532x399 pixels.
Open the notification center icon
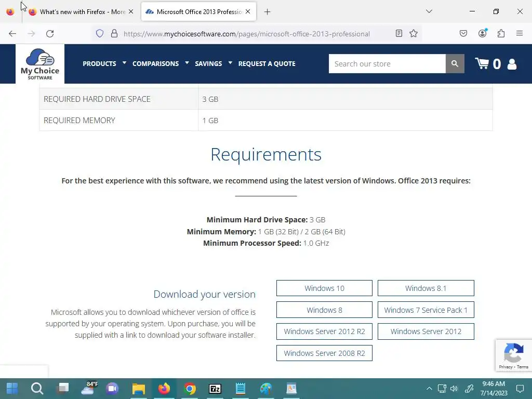click(520, 389)
